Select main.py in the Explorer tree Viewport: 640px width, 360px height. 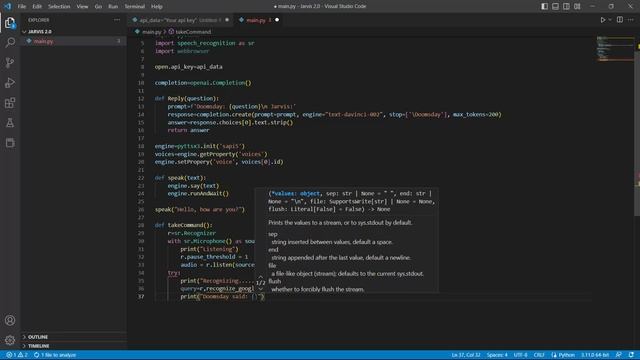tap(74, 41)
